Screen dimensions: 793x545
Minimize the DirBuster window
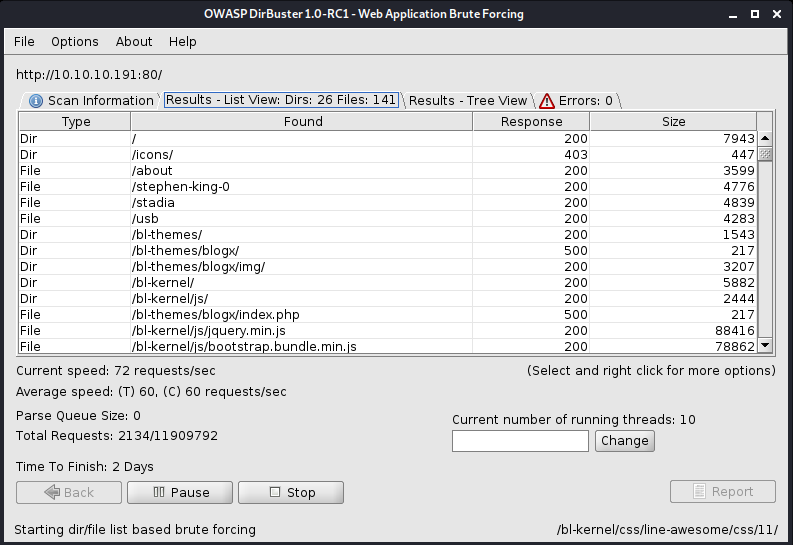click(x=733, y=14)
